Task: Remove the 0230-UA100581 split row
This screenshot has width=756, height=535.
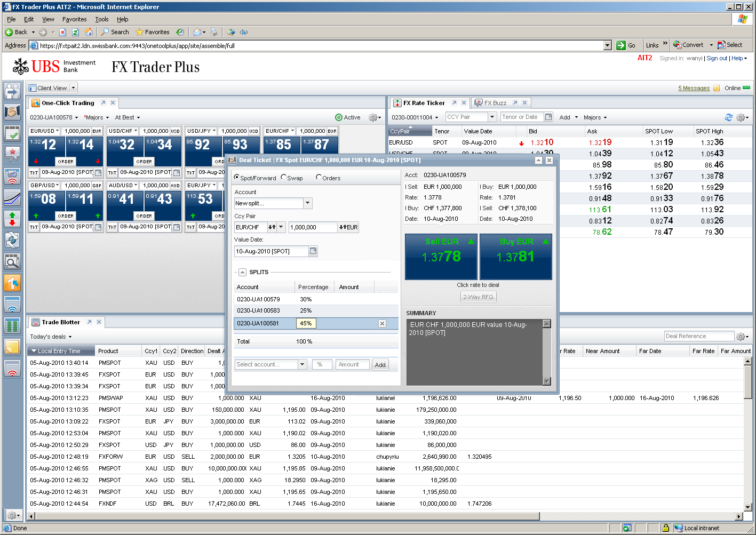Action: point(382,323)
